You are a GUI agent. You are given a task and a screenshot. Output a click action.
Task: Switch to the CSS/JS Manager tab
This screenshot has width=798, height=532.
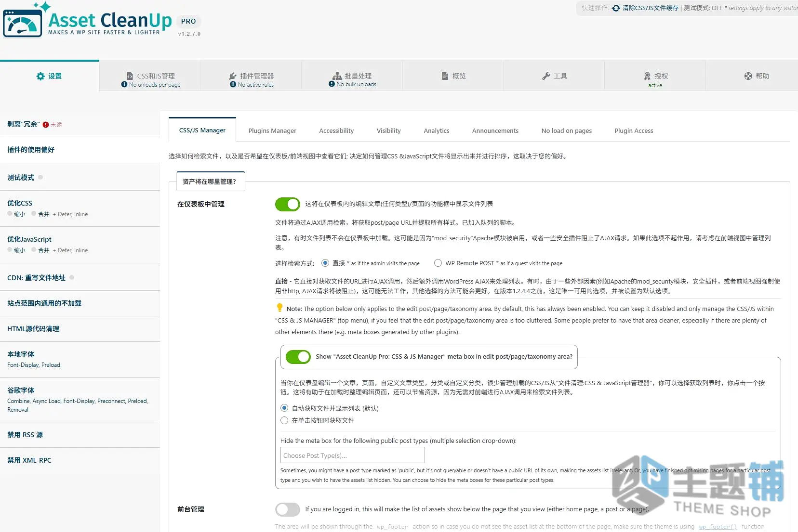[202, 130]
